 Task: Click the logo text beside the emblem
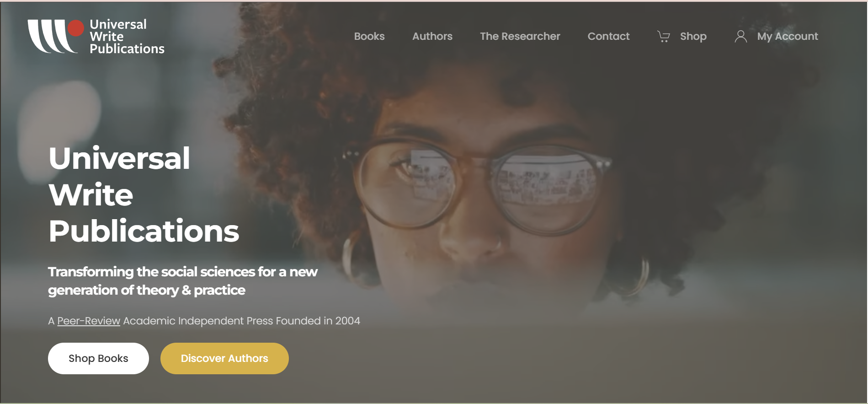coord(127,37)
